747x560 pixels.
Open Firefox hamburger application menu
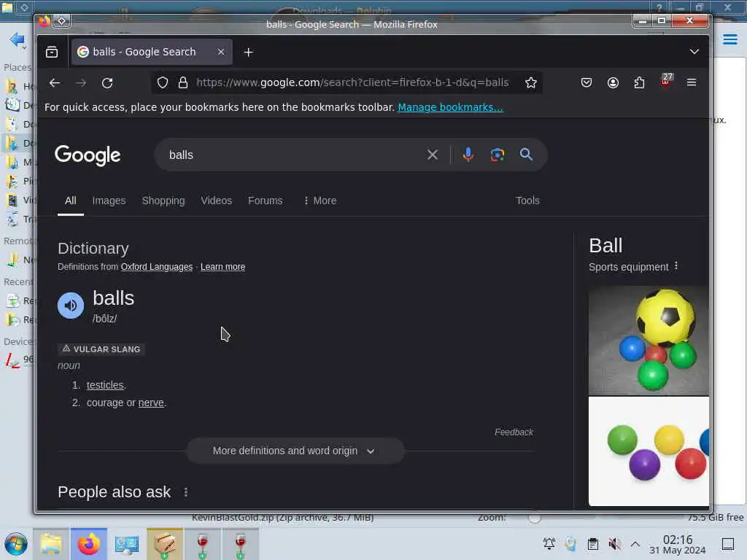[x=692, y=83]
